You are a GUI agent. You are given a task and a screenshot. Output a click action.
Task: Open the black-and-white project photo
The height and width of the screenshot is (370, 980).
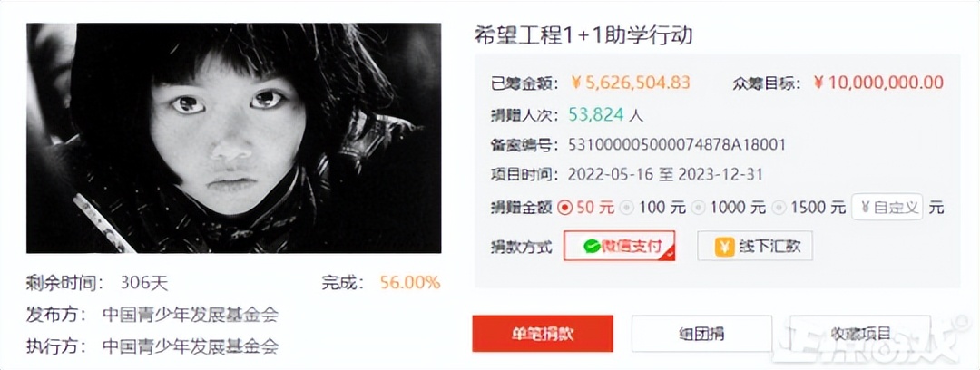pyautogui.click(x=234, y=138)
